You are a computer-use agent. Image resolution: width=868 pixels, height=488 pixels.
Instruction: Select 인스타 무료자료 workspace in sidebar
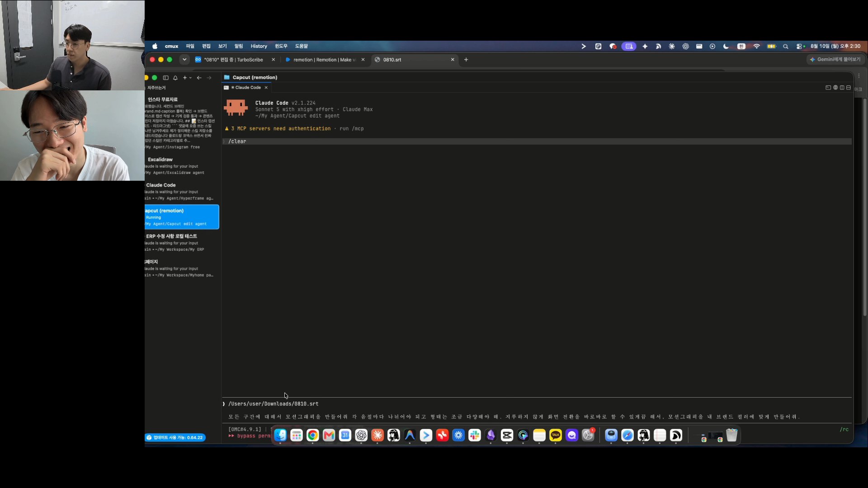[182, 123]
